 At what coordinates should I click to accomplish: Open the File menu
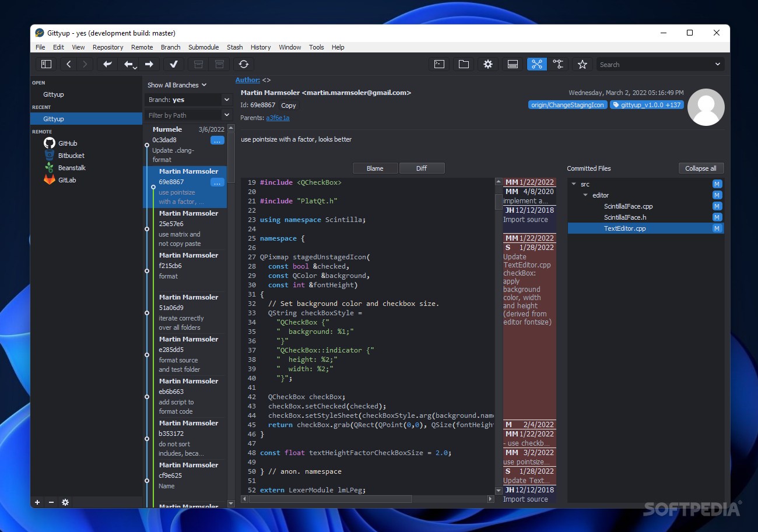[40, 47]
